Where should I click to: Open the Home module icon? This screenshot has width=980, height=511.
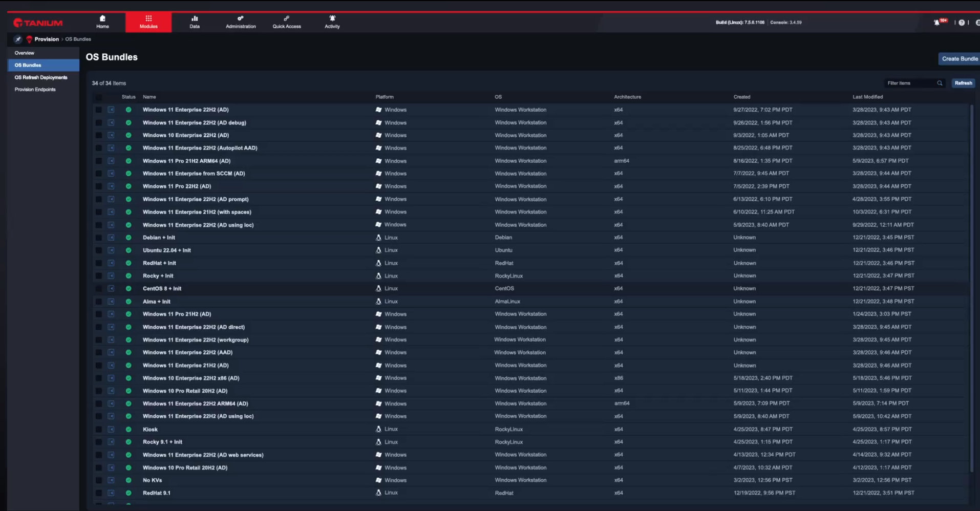click(x=102, y=22)
